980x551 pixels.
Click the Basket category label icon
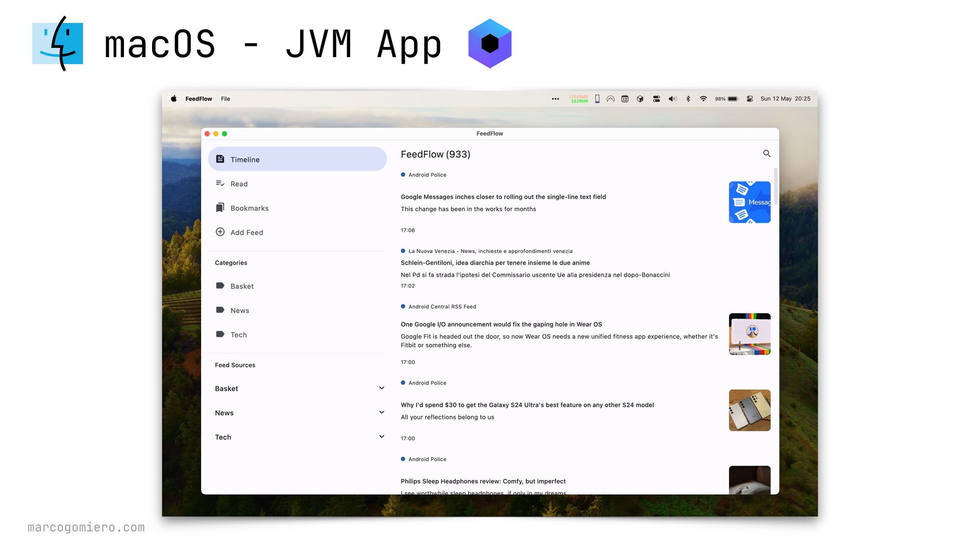220,286
